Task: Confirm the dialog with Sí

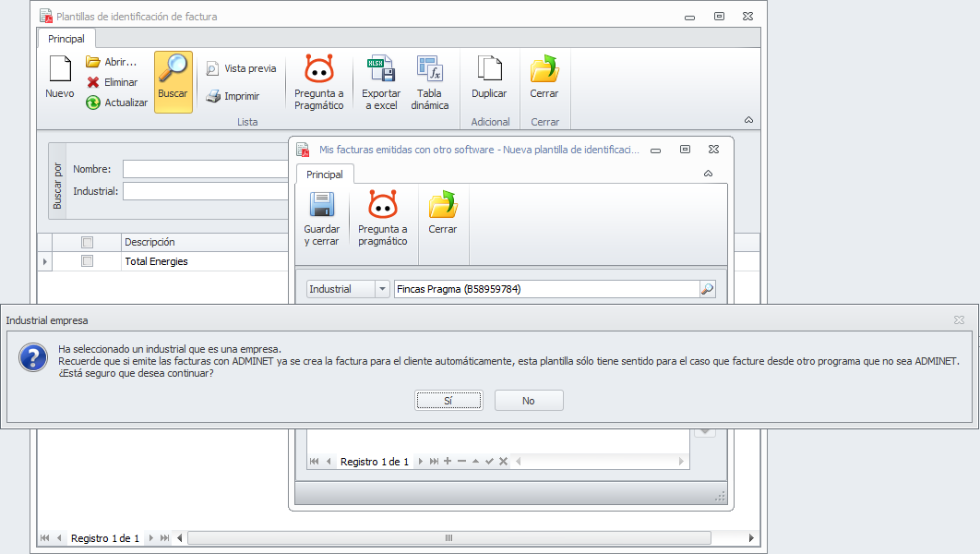Action: 448,400
